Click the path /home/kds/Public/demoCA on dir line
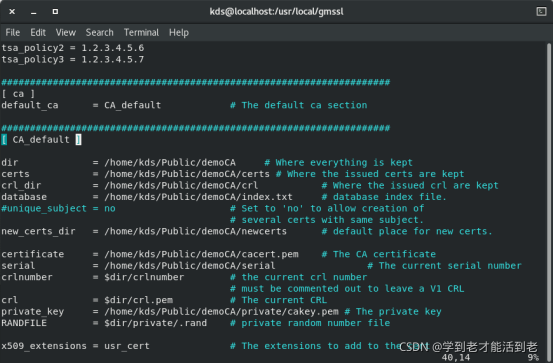The width and height of the screenshot is (554, 363). pos(170,163)
